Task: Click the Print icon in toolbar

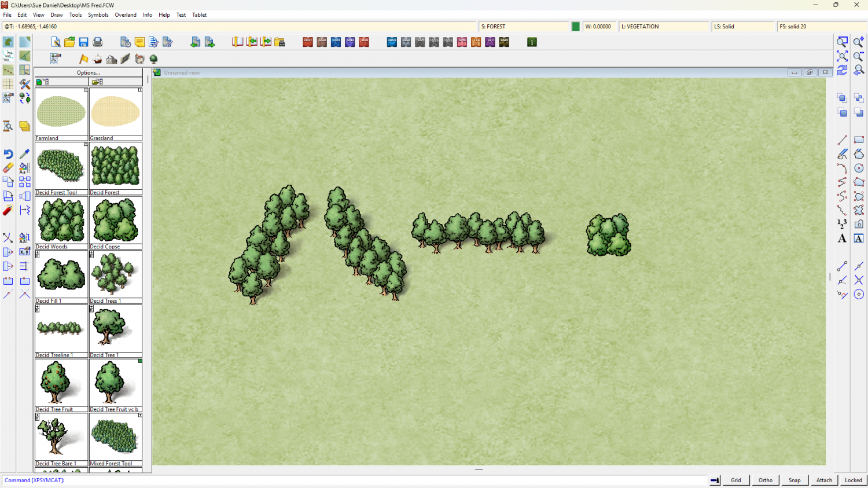Action: tap(98, 42)
